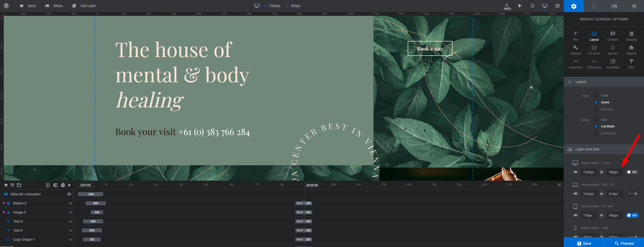Viewport: 644px width, 247px height.
Task: Disable the tablet size ON switch
Action: pos(632,215)
